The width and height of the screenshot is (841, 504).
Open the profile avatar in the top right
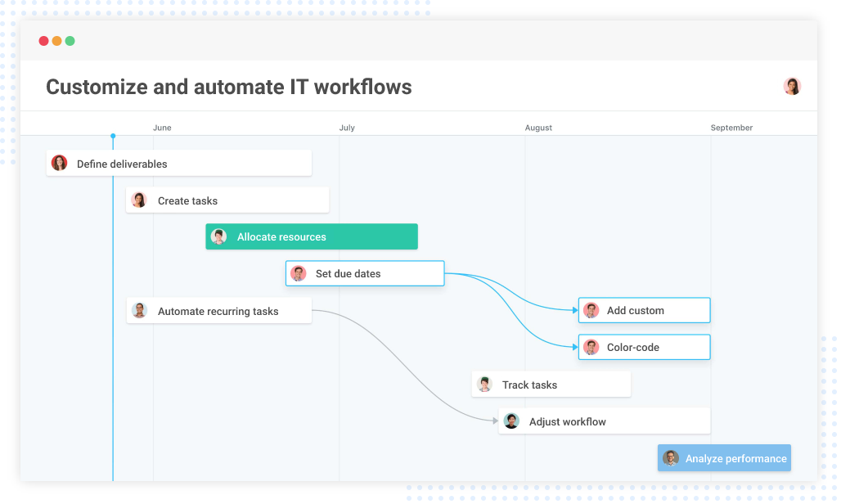pyautogui.click(x=791, y=85)
